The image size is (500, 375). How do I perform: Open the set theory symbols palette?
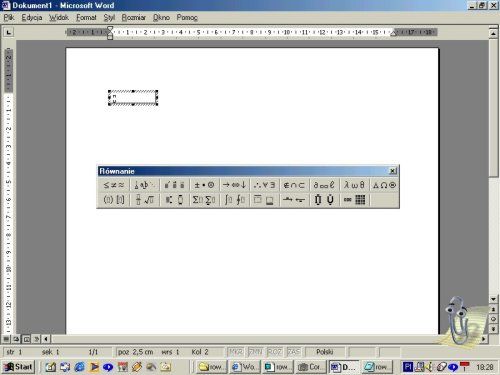point(294,185)
